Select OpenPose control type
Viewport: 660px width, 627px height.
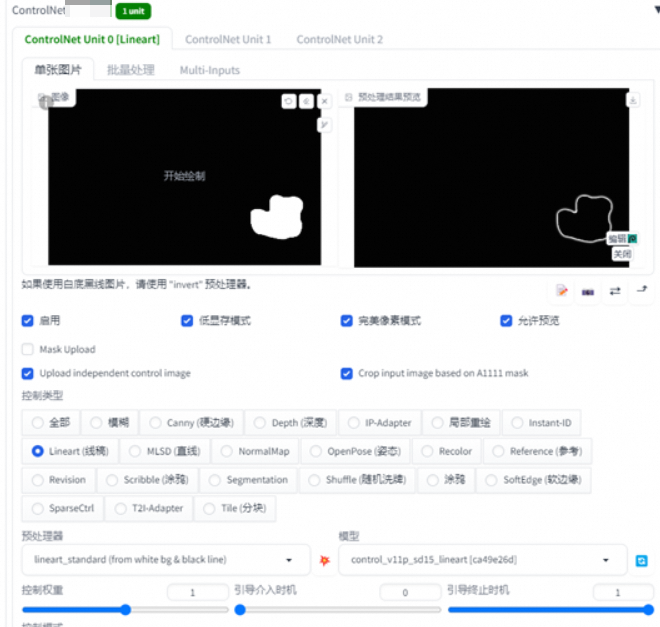pyautogui.click(x=356, y=451)
